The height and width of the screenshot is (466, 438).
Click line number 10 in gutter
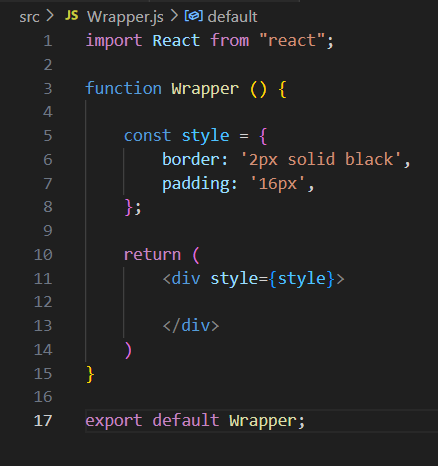pyautogui.click(x=43, y=255)
